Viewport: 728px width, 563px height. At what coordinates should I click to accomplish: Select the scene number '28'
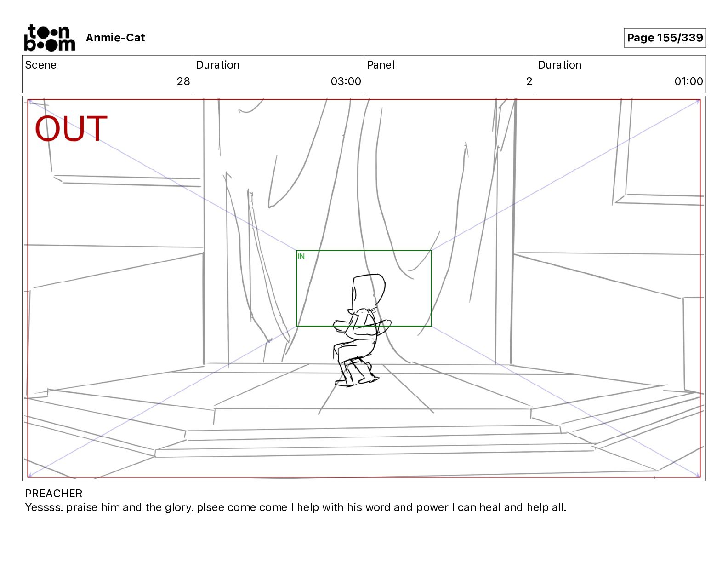[183, 81]
